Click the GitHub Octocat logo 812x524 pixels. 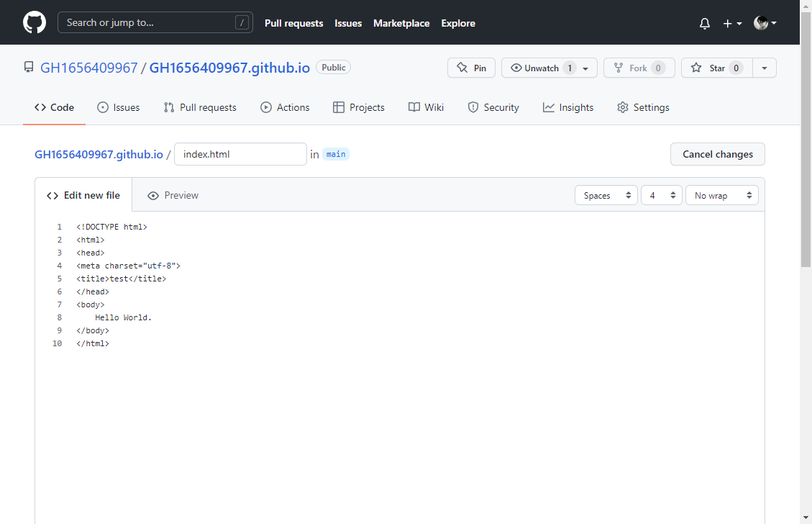pos(35,22)
